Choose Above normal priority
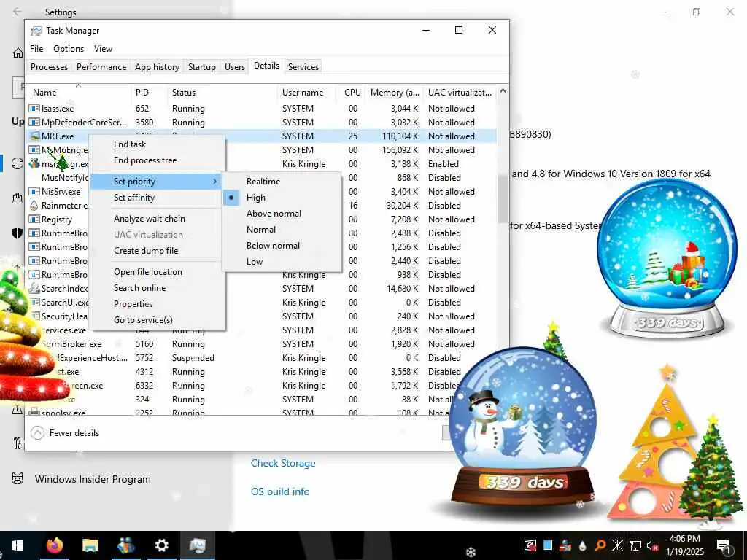Image resolution: width=747 pixels, height=560 pixels. tap(282, 214)
